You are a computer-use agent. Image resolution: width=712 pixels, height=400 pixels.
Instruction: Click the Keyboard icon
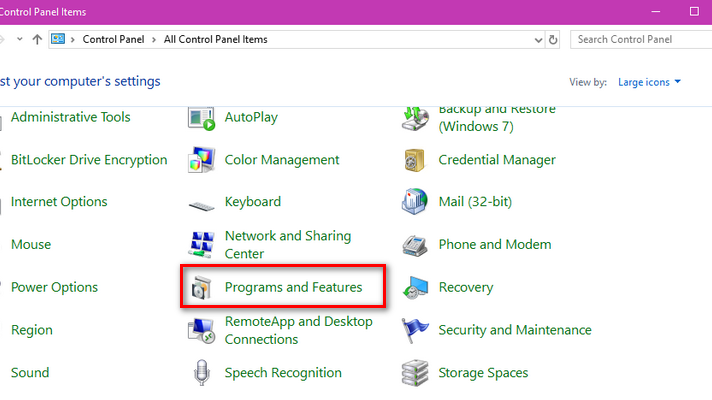point(202,207)
